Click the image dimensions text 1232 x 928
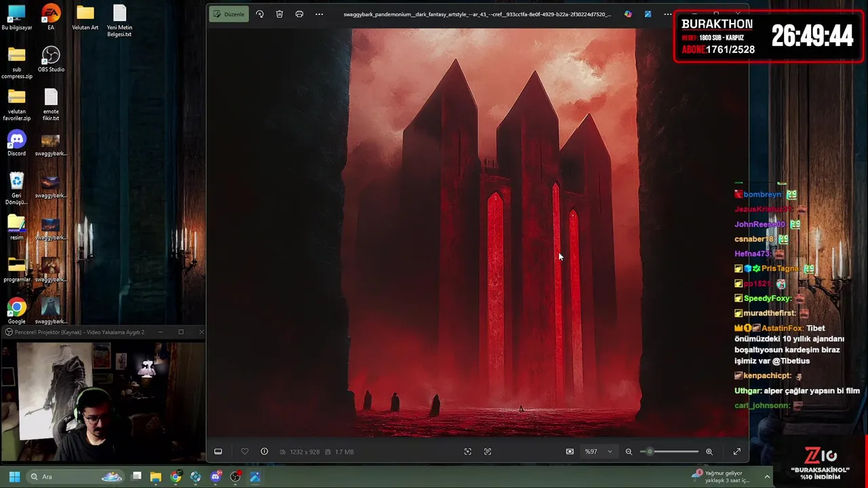This screenshot has width=868, height=488. click(x=304, y=451)
